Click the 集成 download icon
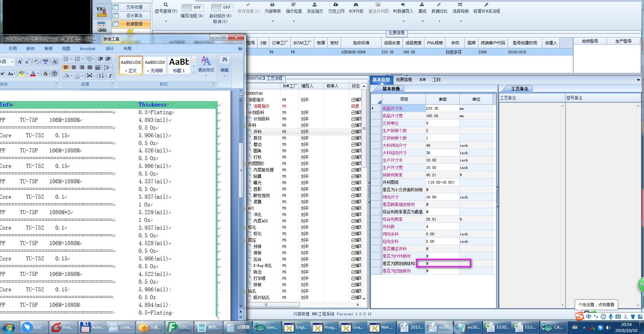This screenshot has height=334, width=644. [x=422, y=5]
